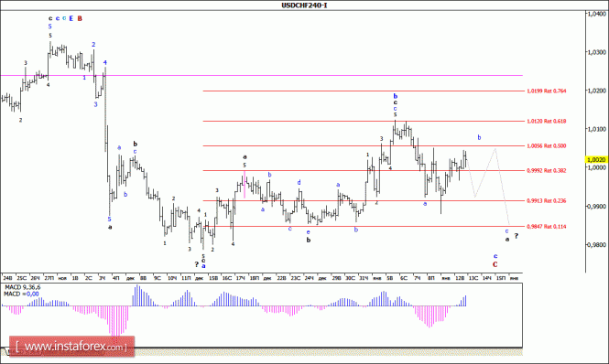Image resolution: width=609 pixels, height=364 pixels.
Task: Select the 12B date on time axis
Action: 460,278
